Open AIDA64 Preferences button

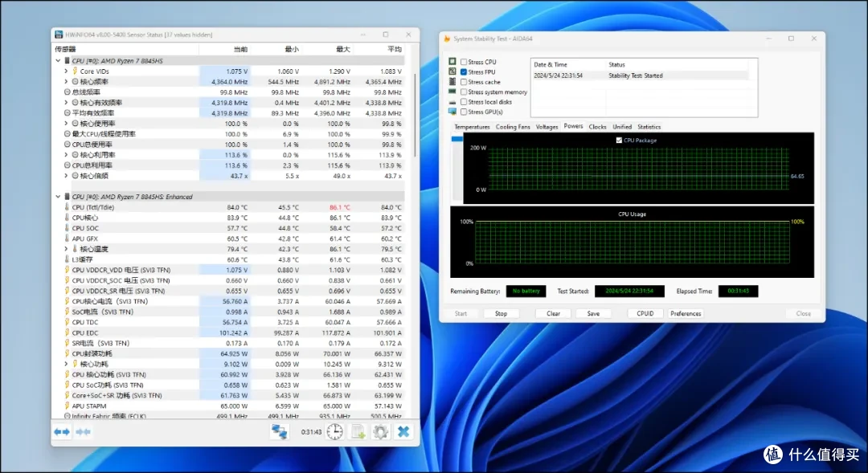pyautogui.click(x=686, y=313)
